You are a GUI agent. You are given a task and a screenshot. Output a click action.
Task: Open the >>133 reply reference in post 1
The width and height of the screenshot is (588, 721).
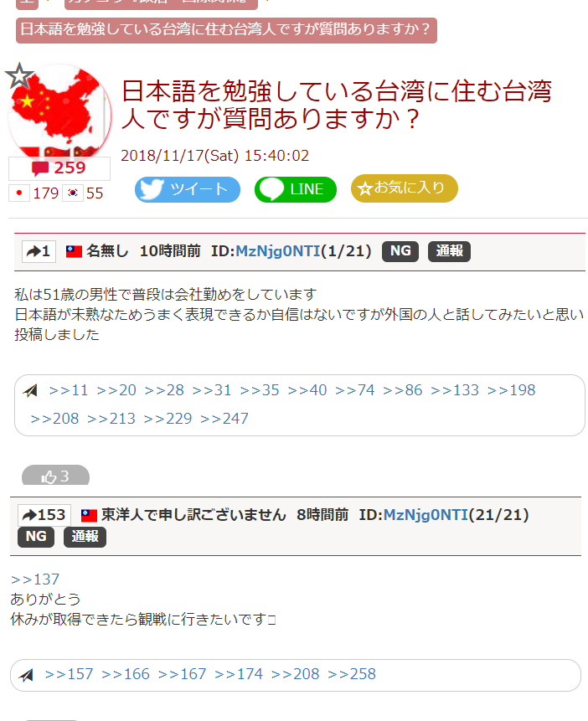pos(455,390)
